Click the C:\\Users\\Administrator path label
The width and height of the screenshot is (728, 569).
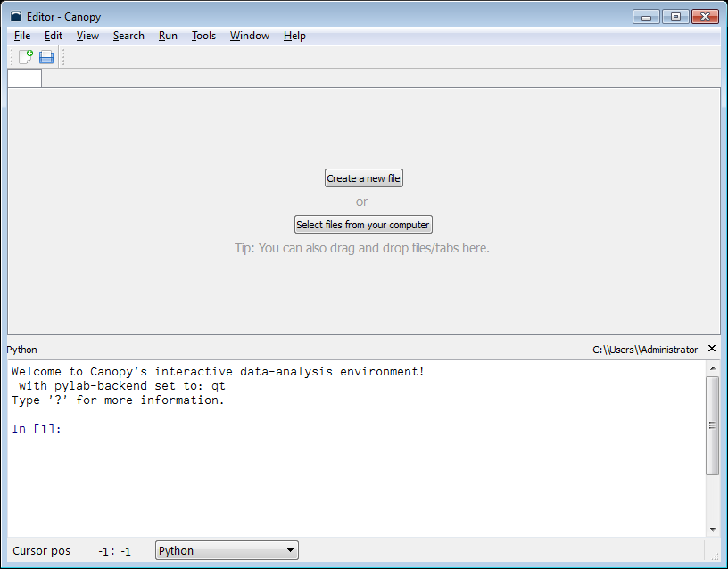645,350
